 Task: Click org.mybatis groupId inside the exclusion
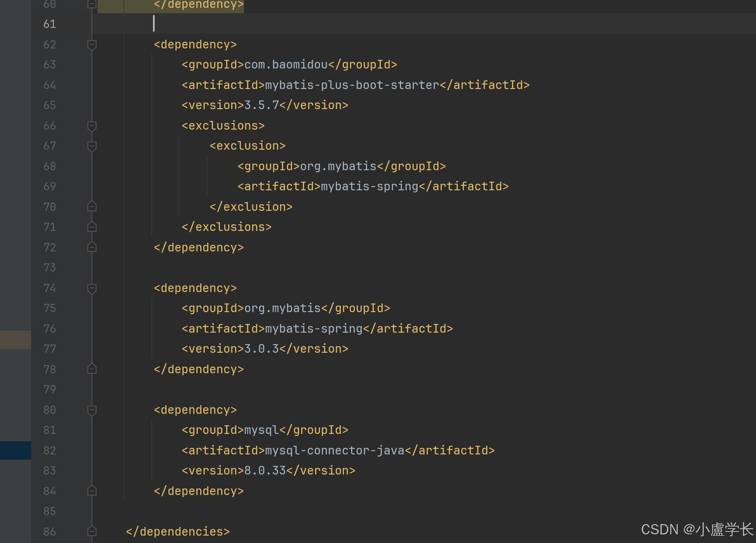[338, 166]
